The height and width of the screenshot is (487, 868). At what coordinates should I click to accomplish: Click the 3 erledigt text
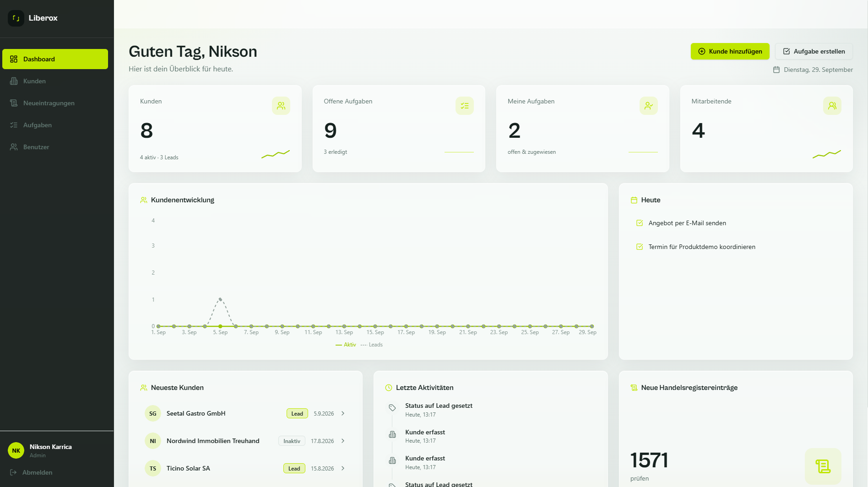336,152
